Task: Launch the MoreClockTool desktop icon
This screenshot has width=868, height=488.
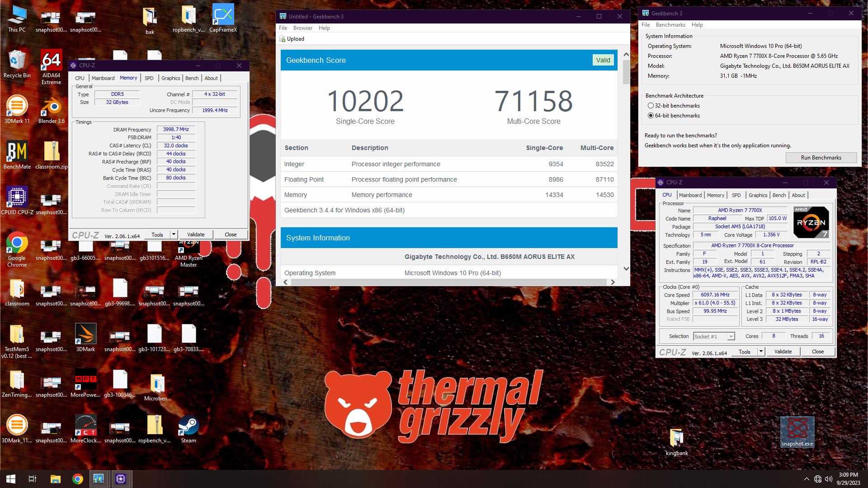Action: pyautogui.click(x=85, y=429)
